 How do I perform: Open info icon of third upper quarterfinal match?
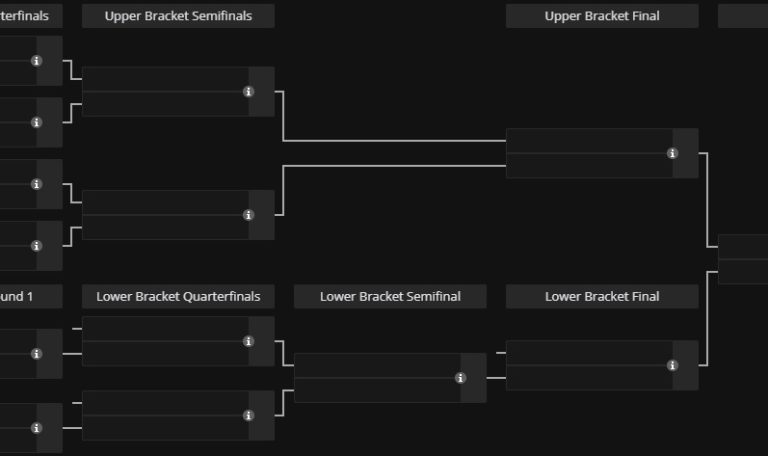tap(37, 184)
